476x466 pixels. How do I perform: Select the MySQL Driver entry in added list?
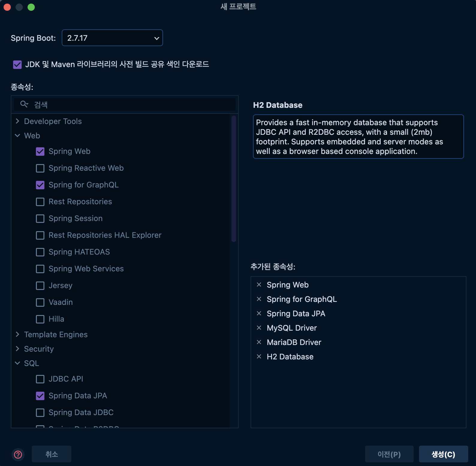coord(292,328)
